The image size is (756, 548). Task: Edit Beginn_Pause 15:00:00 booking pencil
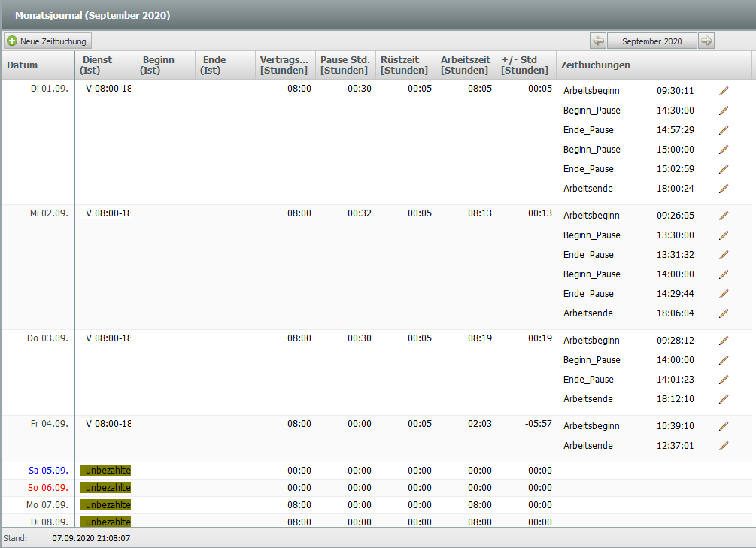[x=724, y=150]
